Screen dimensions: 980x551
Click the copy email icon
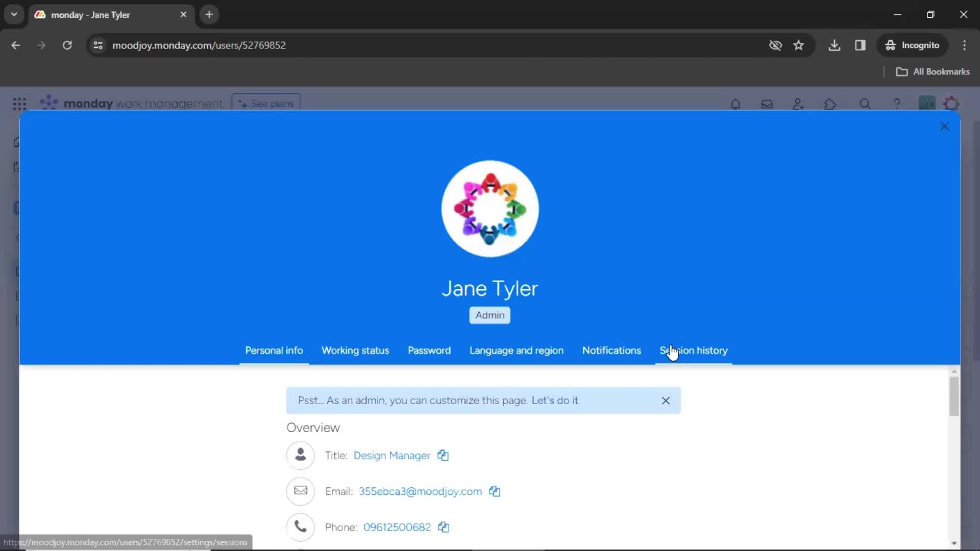pos(496,491)
